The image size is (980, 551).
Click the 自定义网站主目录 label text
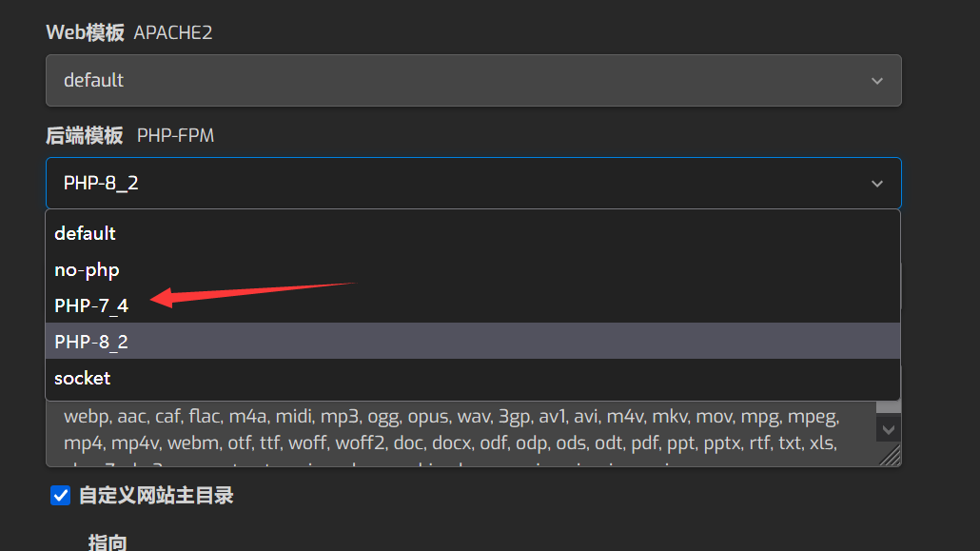coord(156,495)
